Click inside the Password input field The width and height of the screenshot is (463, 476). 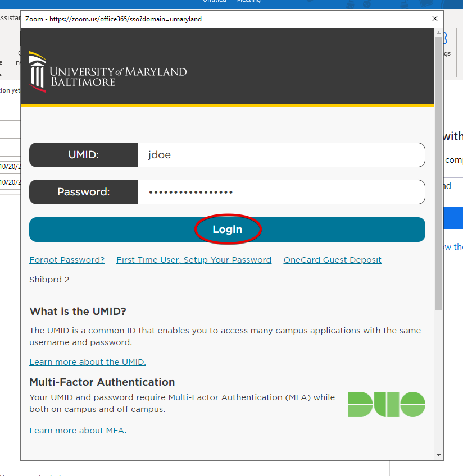[281, 192]
